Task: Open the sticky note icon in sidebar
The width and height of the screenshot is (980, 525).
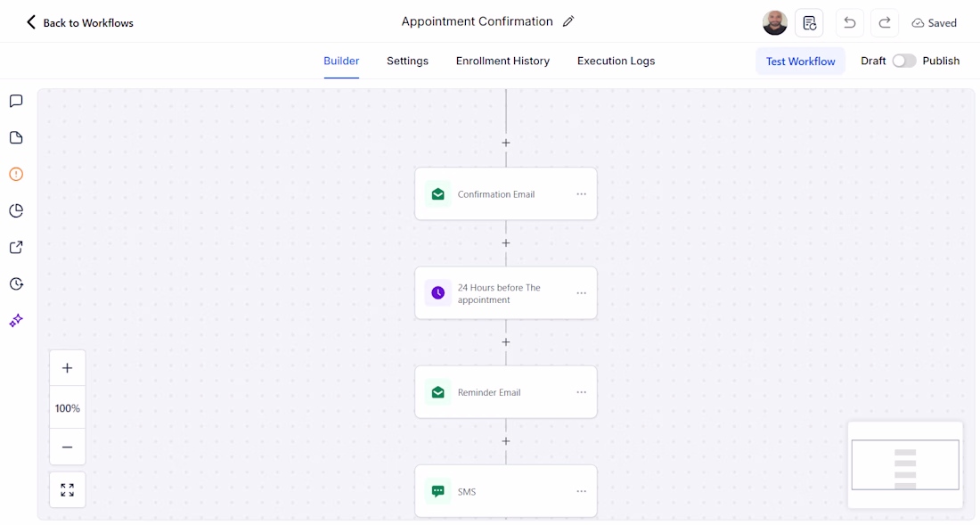Action: coord(16,137)
